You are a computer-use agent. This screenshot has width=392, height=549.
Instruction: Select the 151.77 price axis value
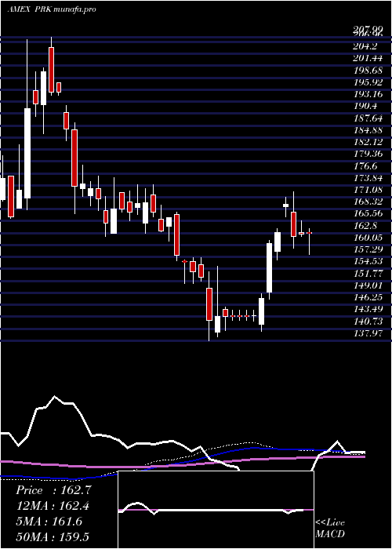tap(367, 273)
